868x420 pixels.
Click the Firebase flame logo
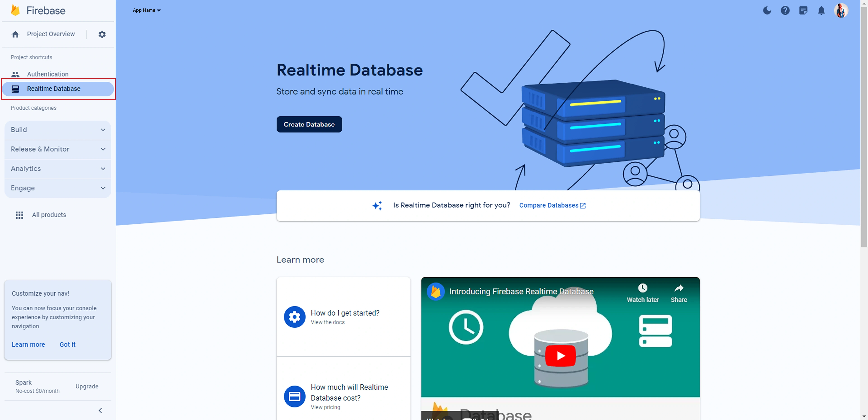click(x=15, y=10)
